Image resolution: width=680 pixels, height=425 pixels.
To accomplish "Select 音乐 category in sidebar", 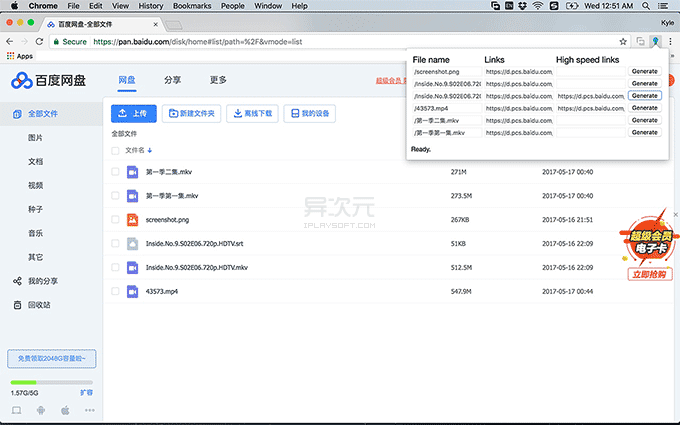I will (36, 233).
